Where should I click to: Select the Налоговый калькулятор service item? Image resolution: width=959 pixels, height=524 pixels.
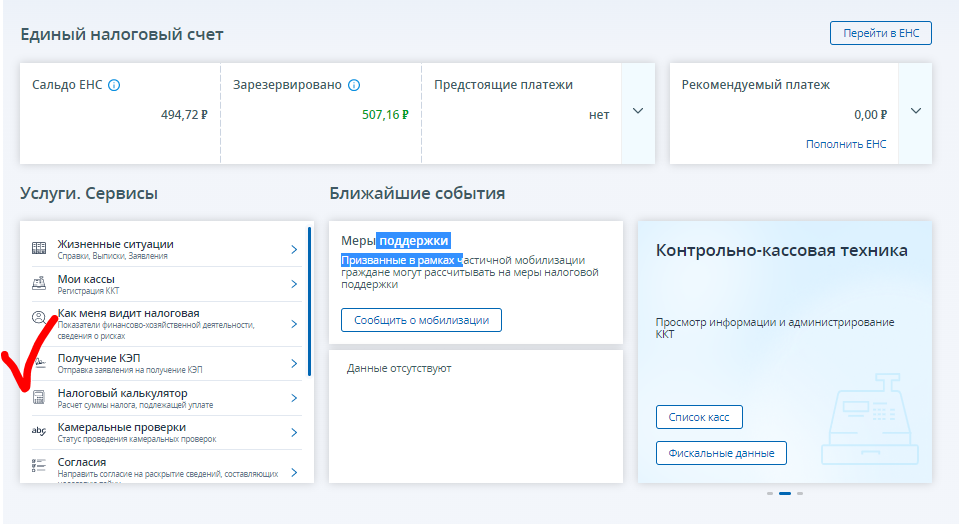pos(166,398)
